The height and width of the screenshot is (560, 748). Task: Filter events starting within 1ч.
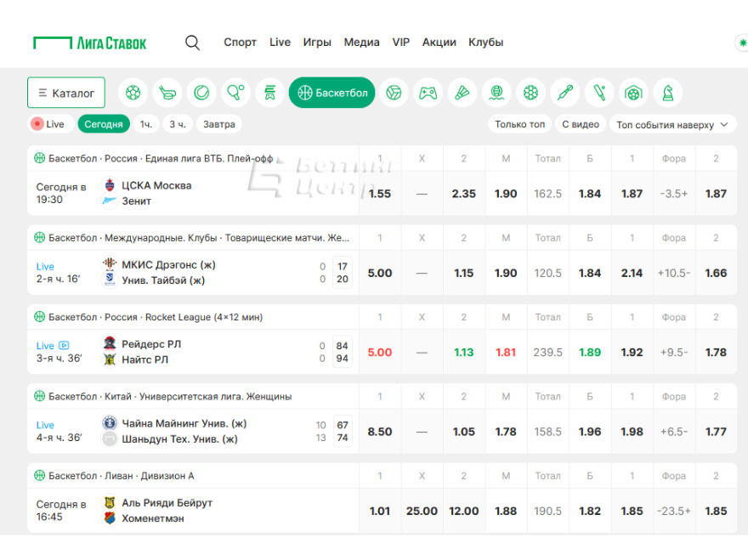coord(146,124)
